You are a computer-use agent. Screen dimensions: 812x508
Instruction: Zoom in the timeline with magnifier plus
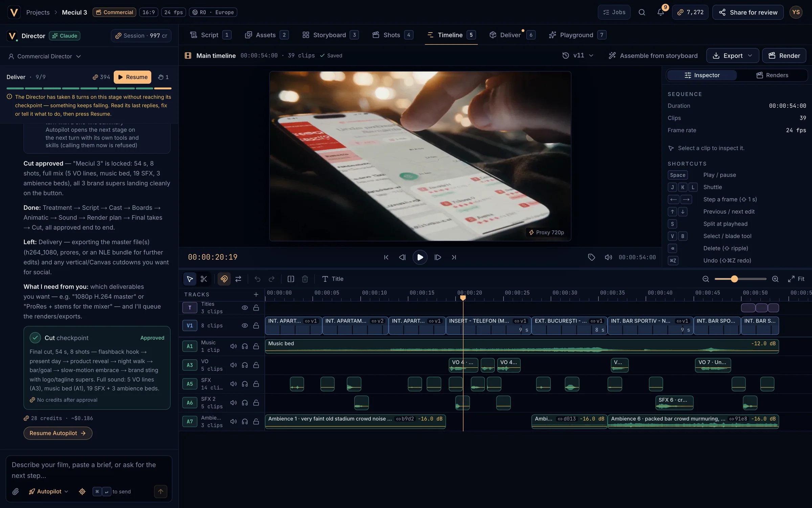[775, 279]
